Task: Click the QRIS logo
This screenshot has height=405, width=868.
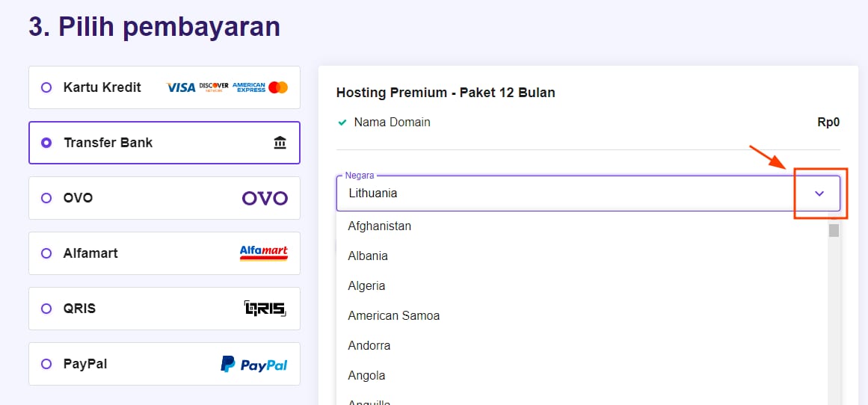Action: (x=265, y=309)
